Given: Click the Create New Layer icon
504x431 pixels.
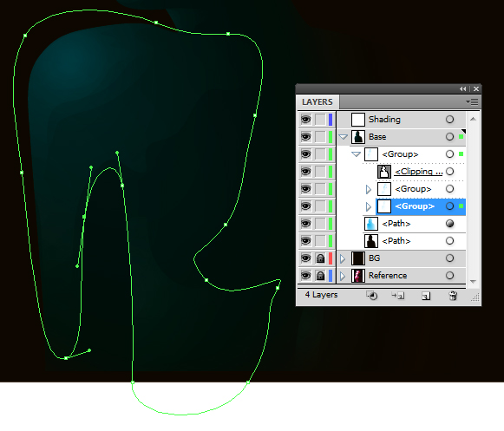Looking at the screenshot, I should (x=426, y=296).
